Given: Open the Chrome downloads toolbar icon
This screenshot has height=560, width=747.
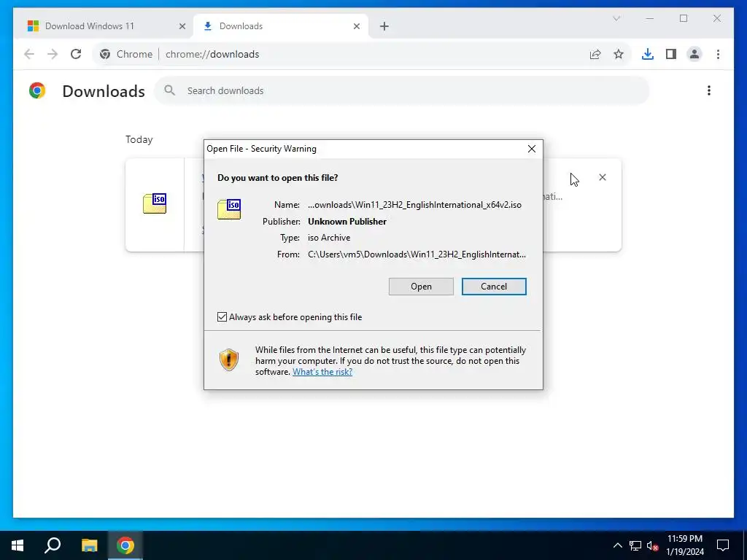Looking at the screenshot, I should (648, 54).
